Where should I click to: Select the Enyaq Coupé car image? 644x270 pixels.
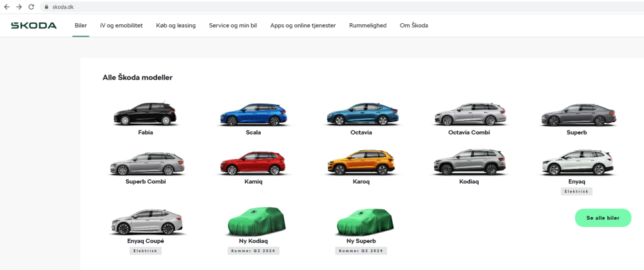click(146, 222)
